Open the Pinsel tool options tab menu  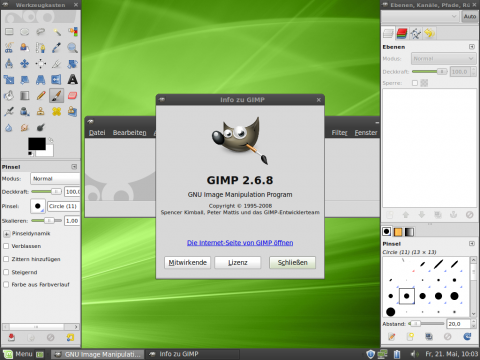(74, 167)
